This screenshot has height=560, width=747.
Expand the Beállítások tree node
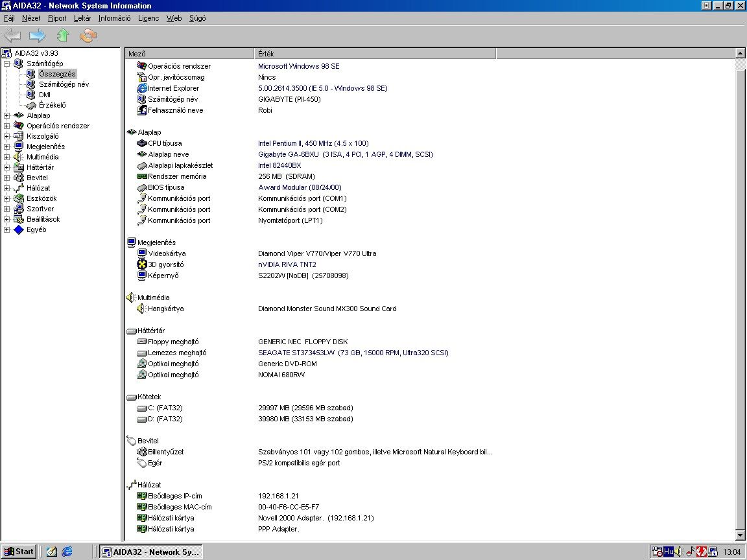click(x=6, y=220)
